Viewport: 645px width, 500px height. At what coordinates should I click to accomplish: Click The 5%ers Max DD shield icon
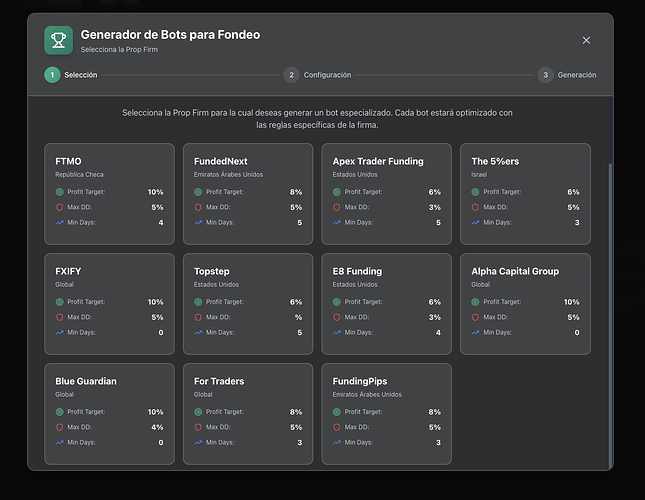click(x=476, y=207)
